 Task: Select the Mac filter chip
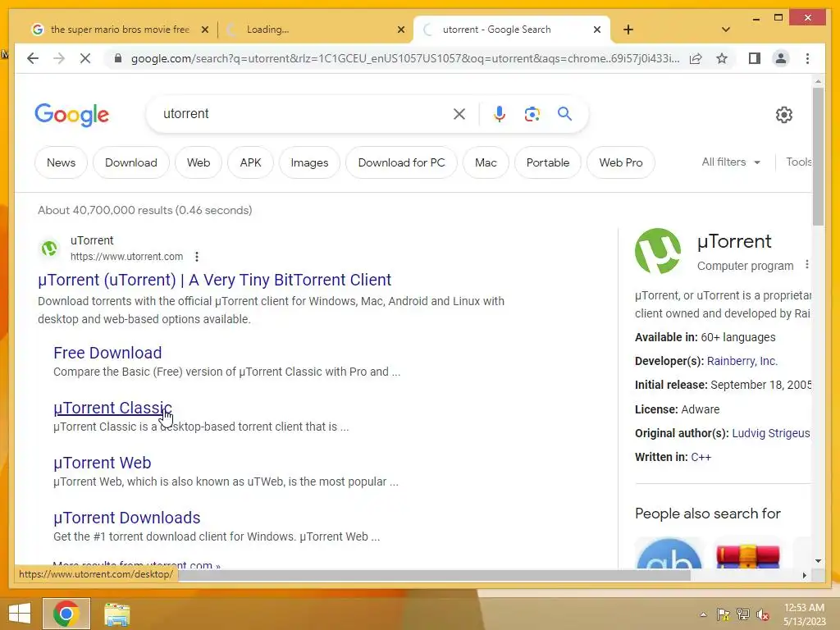[486, 162]
